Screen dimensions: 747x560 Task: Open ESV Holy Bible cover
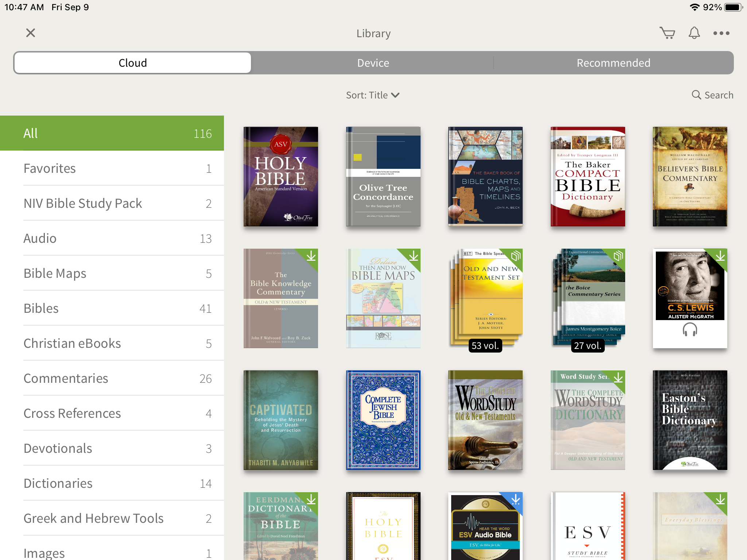[x=383, y=526]
